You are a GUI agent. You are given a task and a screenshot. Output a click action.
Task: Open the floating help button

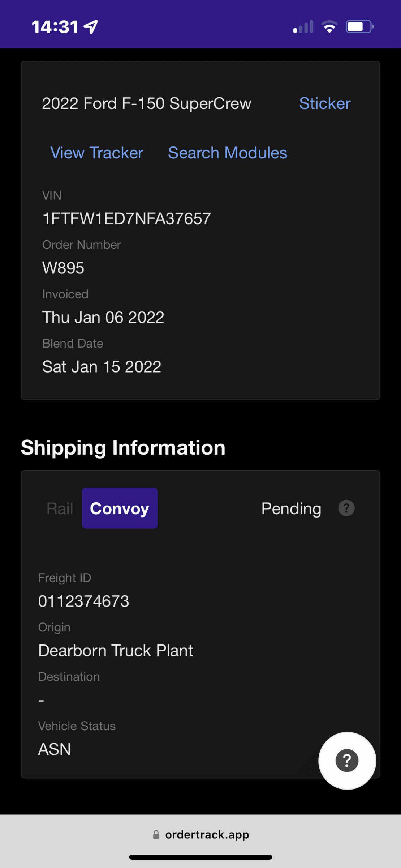click(x=347, y=761)
